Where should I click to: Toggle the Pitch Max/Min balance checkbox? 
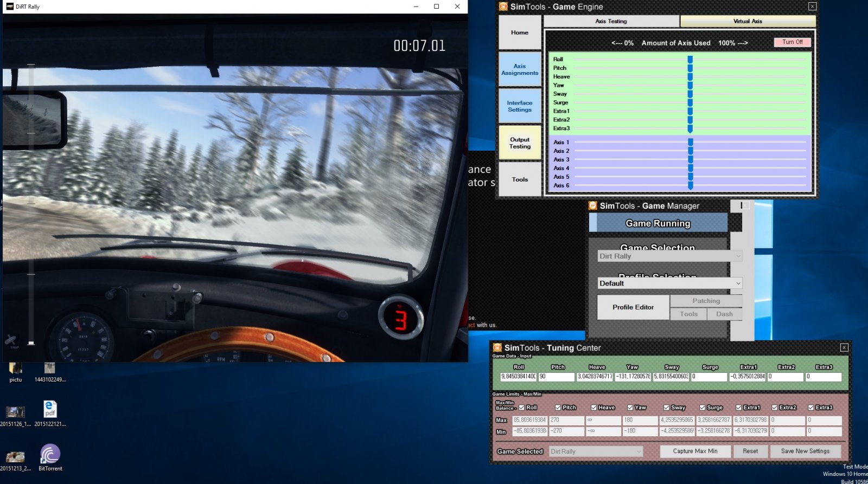pos(558,408)
